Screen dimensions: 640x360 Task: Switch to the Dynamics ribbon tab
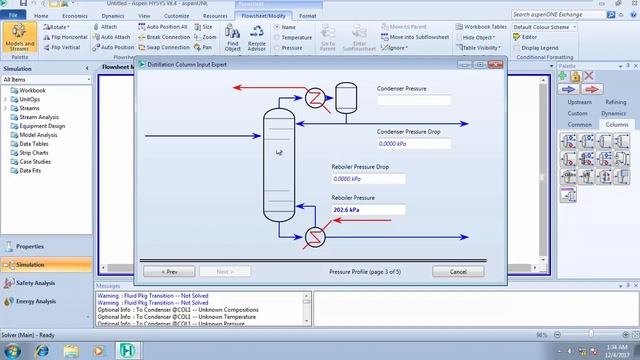click(113, 16)
